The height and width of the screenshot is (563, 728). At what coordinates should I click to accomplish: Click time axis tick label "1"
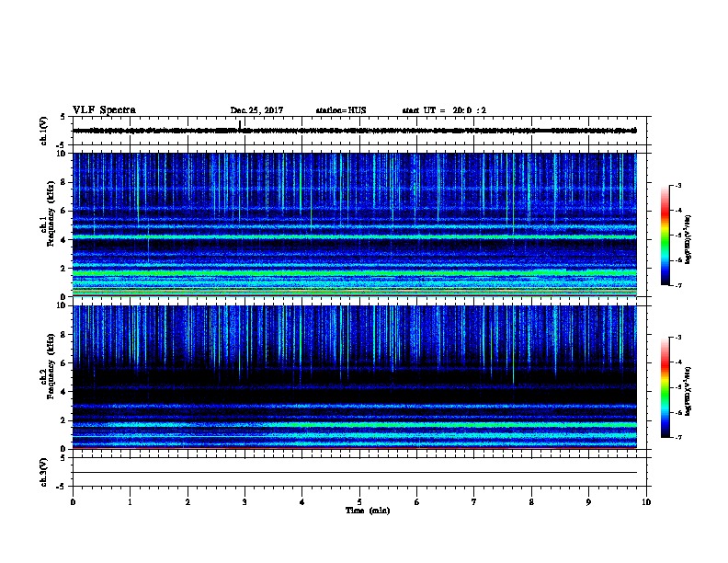(130, 502)
